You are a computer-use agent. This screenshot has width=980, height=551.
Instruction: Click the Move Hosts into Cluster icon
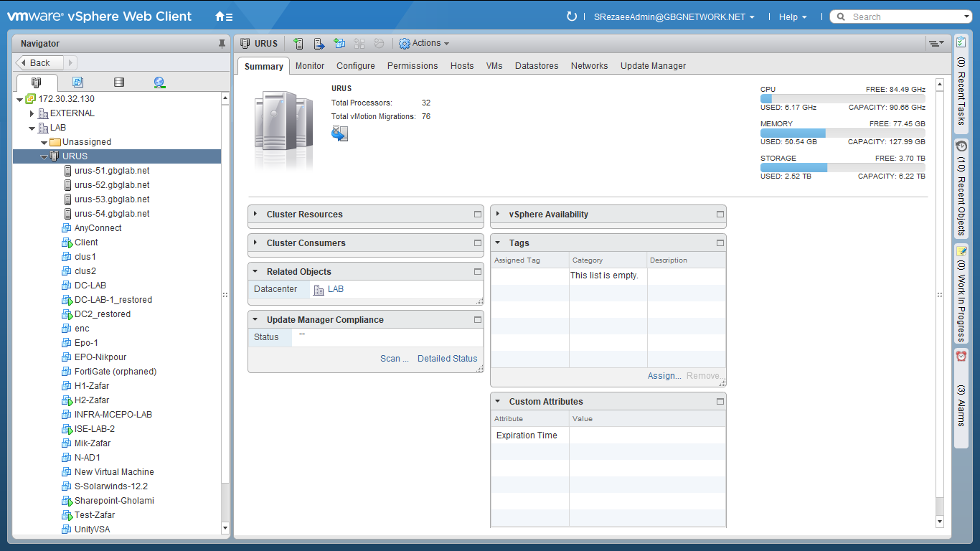[x=319, y=44]
